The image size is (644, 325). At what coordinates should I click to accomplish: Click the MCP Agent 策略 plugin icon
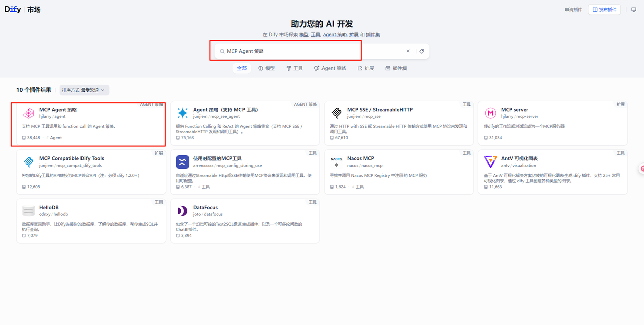29,113
